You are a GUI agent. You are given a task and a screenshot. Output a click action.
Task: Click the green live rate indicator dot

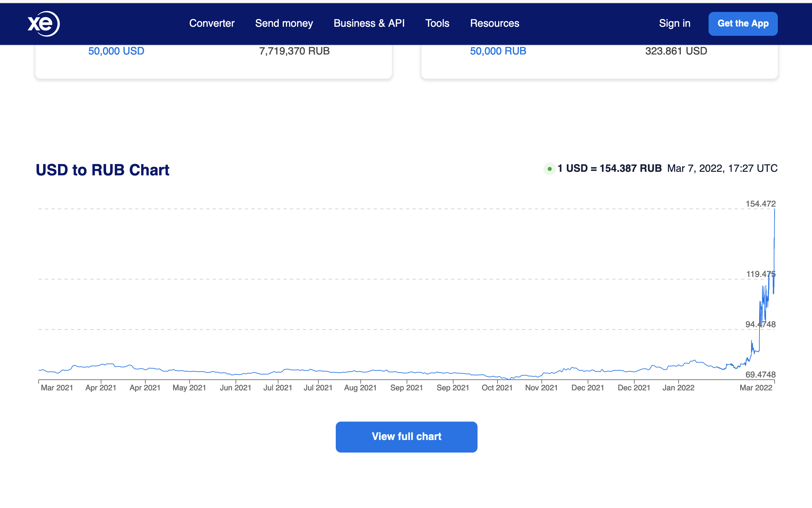549,169
